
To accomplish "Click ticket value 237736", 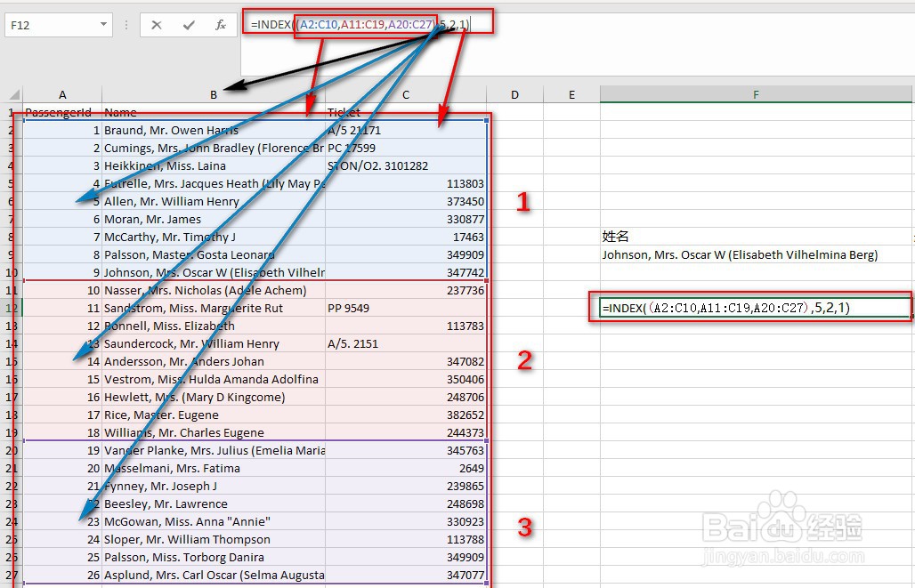I will coord(406,291).
